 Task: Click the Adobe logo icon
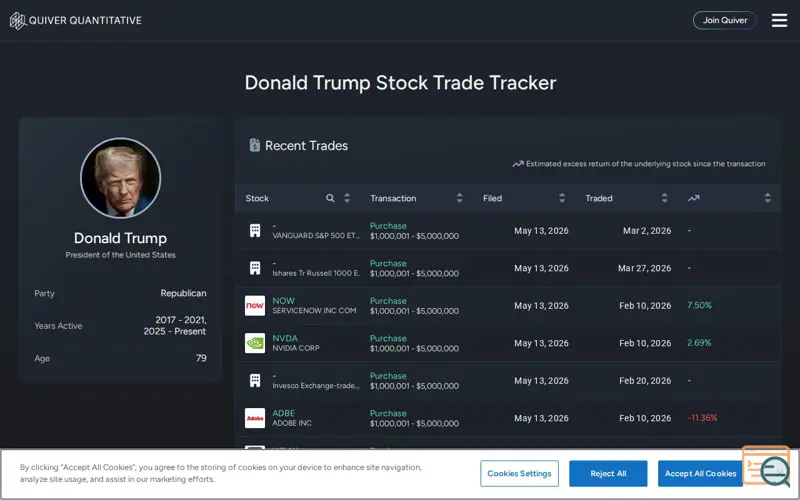coord(255,418)
